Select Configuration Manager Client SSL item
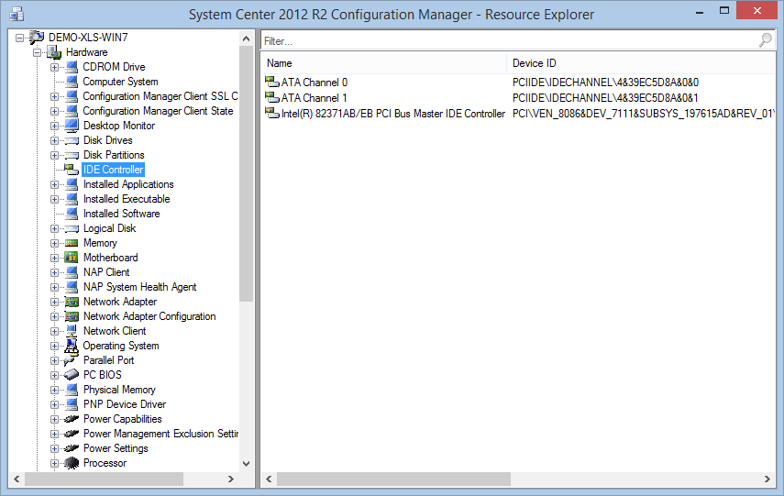Image resolution: width=784 pixels, height=496 pixels. (160, 96)
